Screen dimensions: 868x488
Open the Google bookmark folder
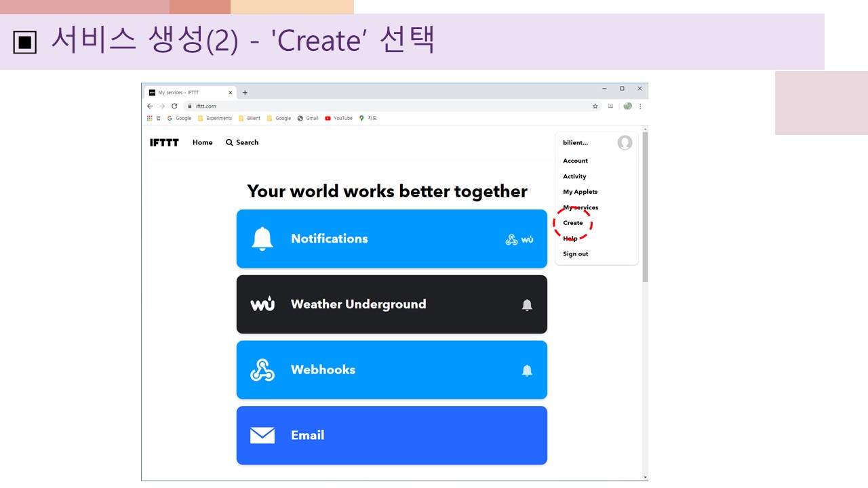click(279, 118)
